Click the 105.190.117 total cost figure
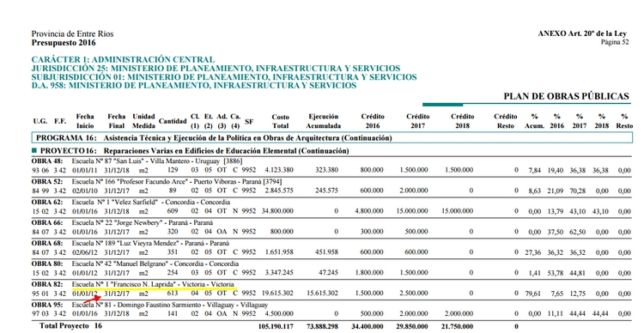Screen dimensions: 644x333 276,326
